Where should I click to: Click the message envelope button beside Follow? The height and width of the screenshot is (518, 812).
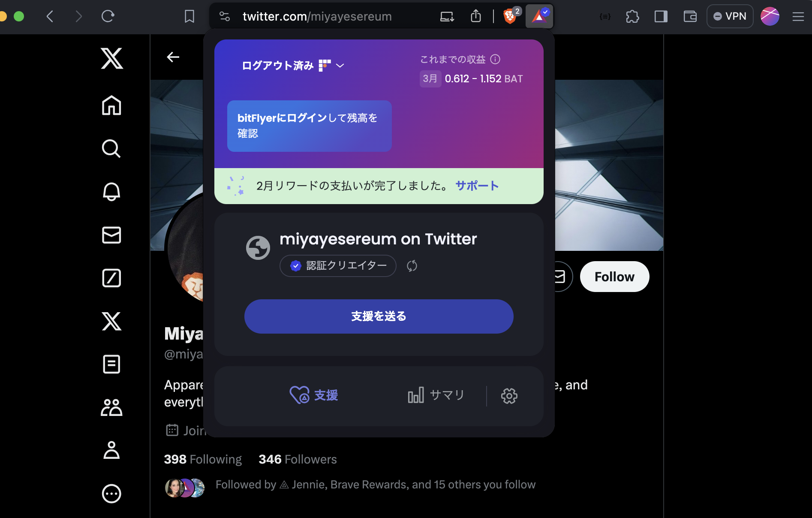click(x=561, y=277)
